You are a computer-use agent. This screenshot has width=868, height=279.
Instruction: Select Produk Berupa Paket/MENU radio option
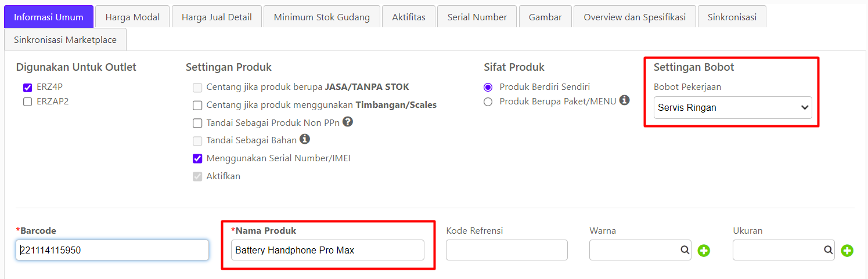pos(488,102)
